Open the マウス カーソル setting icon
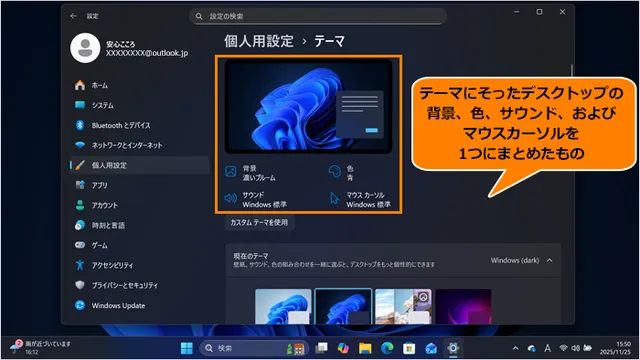640x360 pixels. [x=334, y=199]
